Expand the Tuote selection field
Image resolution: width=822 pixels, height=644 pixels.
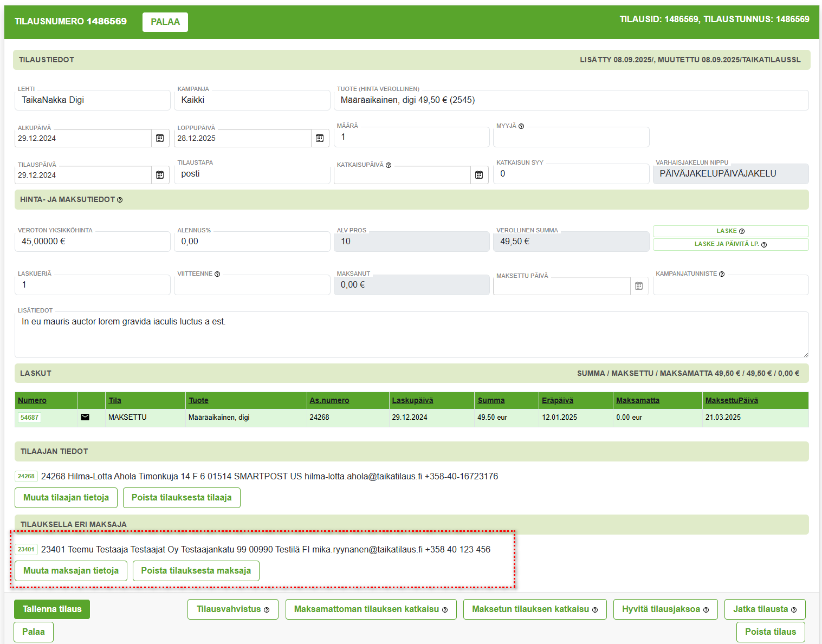click(x=572, y=100)
